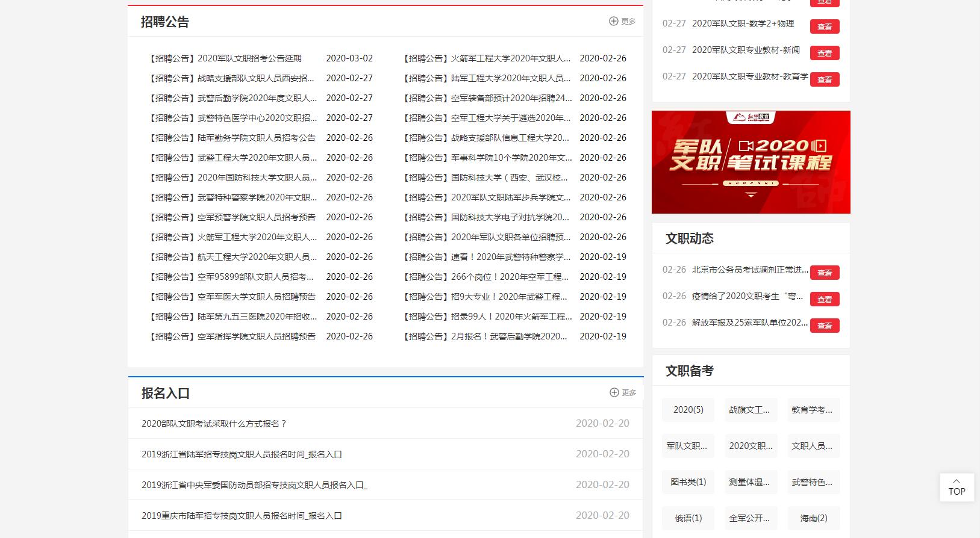Select the 测量体温... tag

point(751,482)
